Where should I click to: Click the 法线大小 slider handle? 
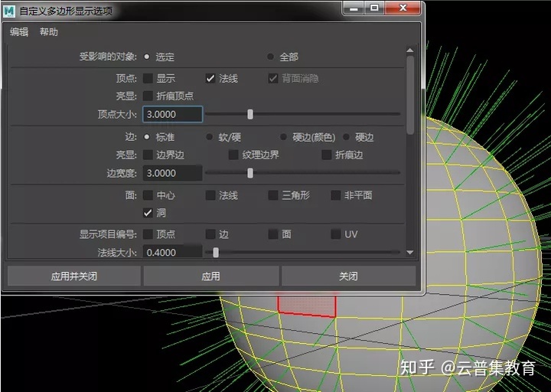216,252
